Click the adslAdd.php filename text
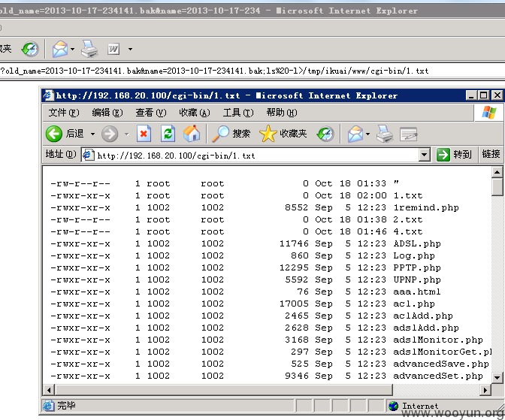Viewport: 505px width, 420px height. (x=426, y=328)
